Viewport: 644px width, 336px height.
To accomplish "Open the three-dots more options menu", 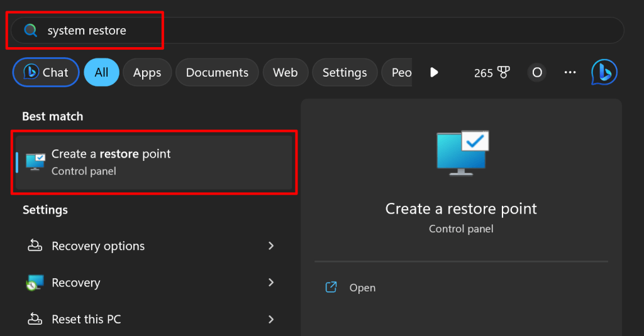I will [570, 72].
